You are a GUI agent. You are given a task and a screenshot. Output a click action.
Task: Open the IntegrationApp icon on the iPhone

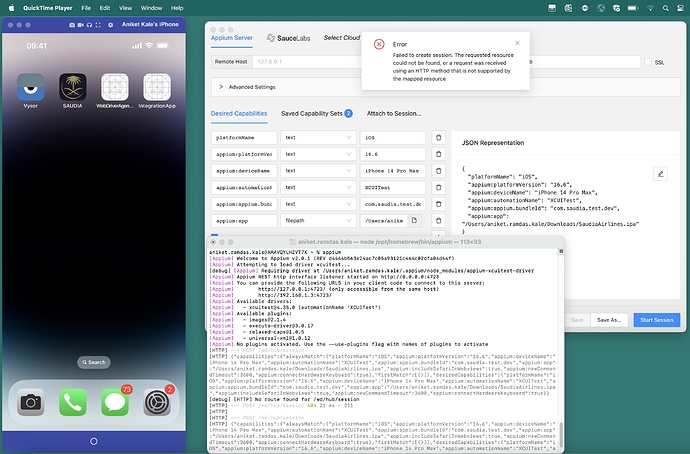tap(157, 87)
